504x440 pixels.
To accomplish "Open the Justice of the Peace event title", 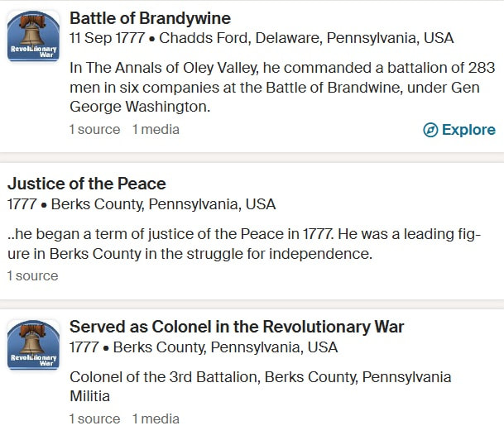I will tap(87, 184).
